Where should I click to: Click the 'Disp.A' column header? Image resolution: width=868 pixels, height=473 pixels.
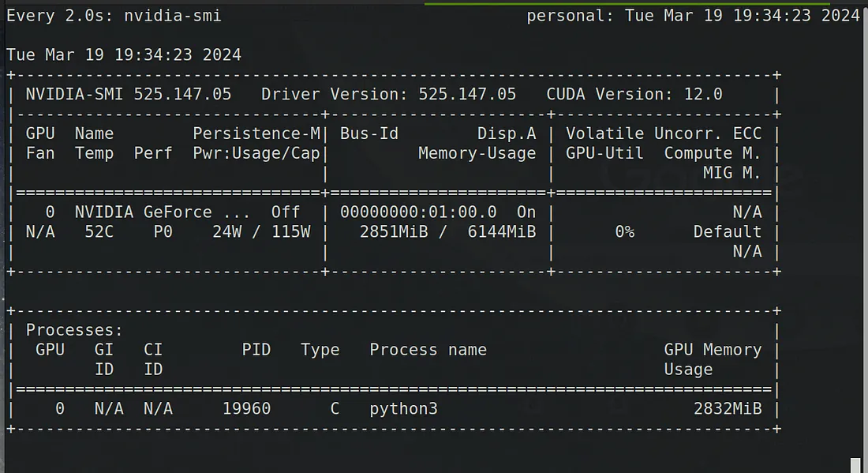coord(507,133)
